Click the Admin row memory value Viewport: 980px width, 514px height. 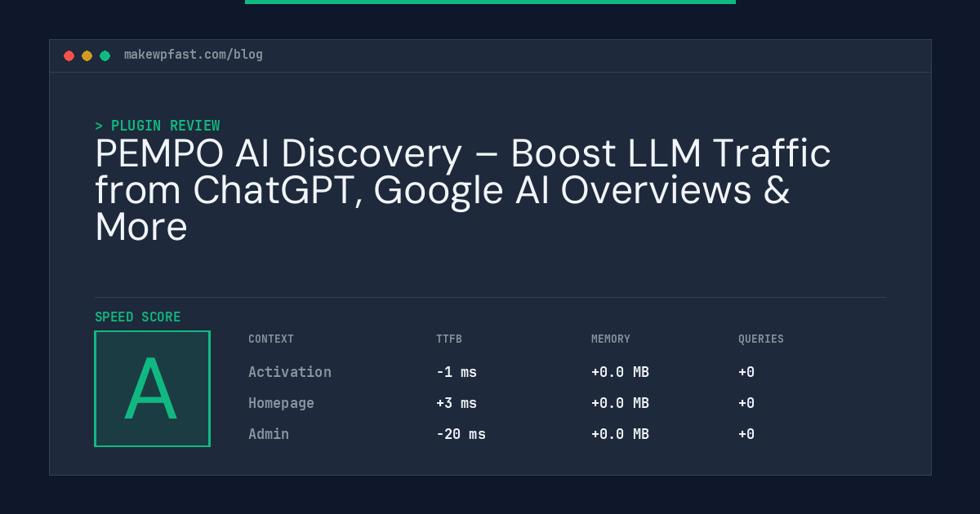coord(620,434)
